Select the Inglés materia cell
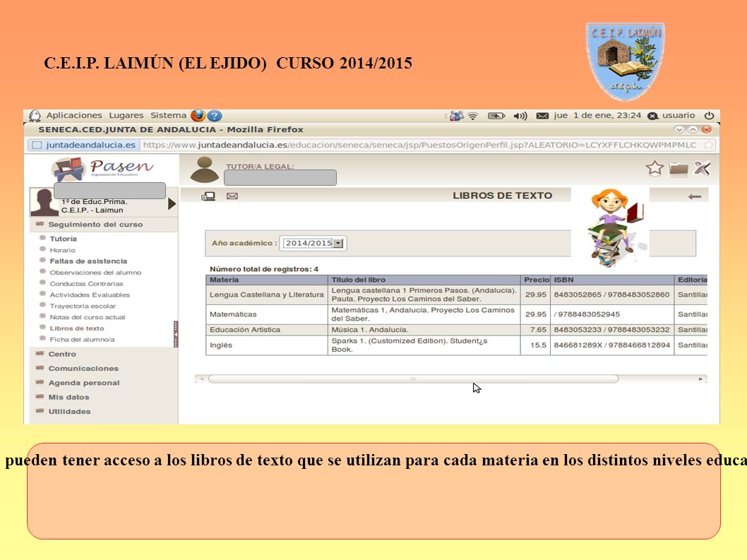The height and width of the screenshot is (560, 747). [267, 345]
